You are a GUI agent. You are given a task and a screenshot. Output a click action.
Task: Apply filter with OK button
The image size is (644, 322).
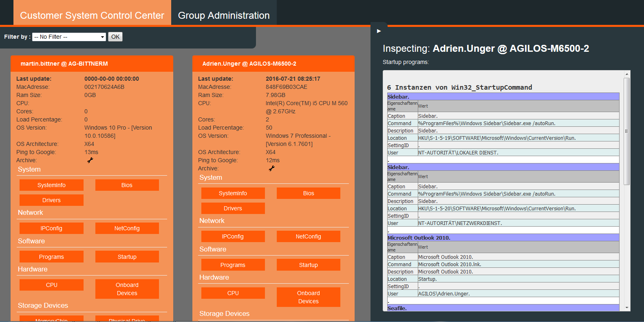(x=115, y=37)
